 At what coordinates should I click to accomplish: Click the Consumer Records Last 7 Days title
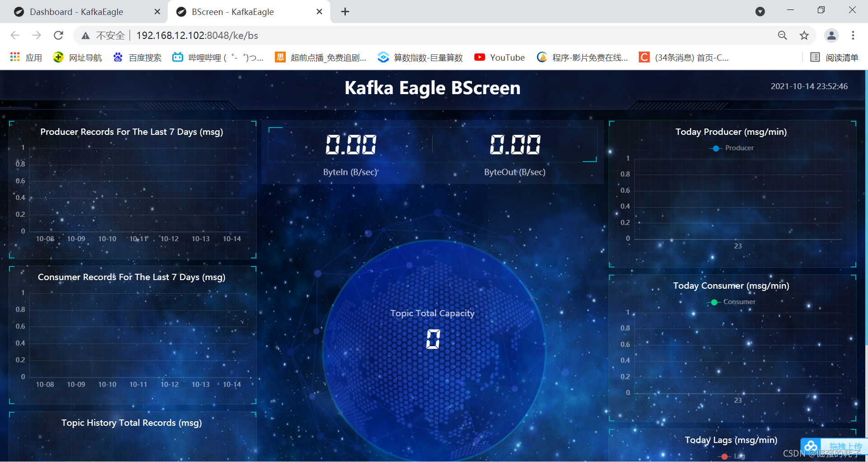(x=132, y=277)
